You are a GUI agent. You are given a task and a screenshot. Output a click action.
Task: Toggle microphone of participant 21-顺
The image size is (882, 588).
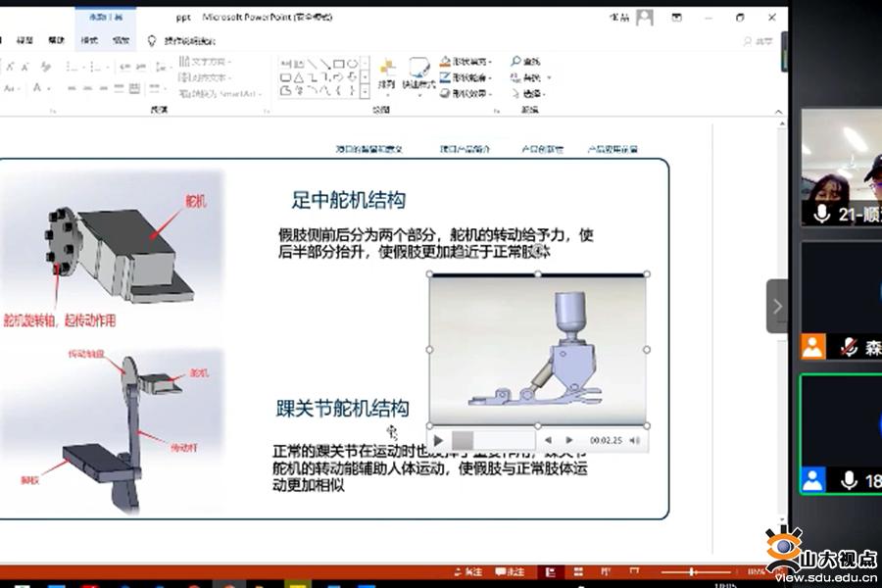[821, 214]
